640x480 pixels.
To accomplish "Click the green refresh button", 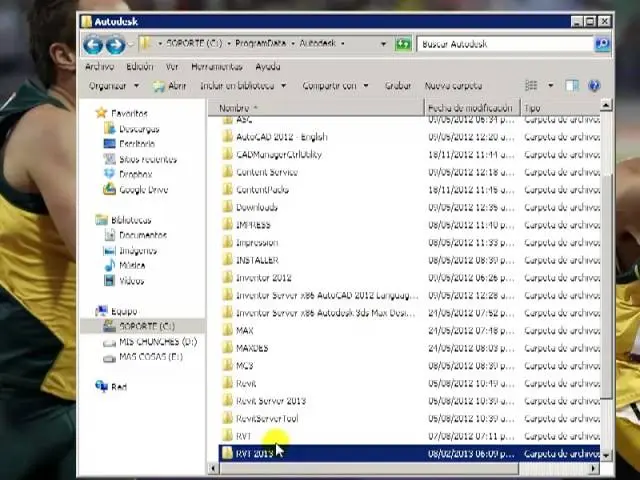I will tap(403, 44).
